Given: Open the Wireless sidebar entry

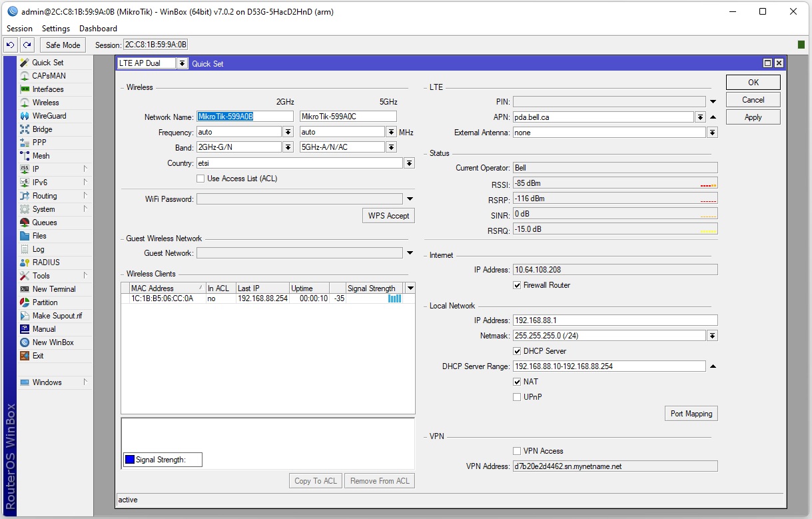Looking at the screenshot, I should click(x=45, y=103).
